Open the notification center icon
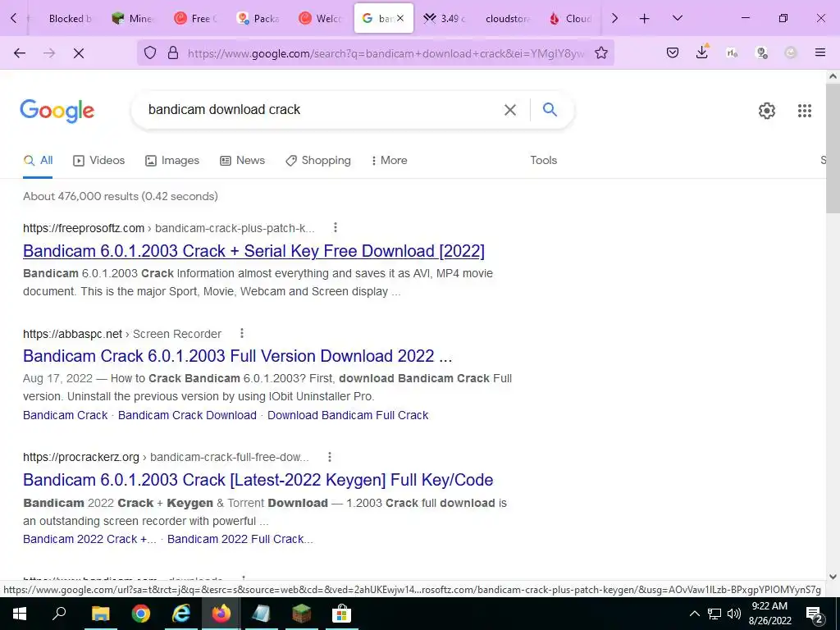Viewport: 840px width, 630px height. point(814,614)
